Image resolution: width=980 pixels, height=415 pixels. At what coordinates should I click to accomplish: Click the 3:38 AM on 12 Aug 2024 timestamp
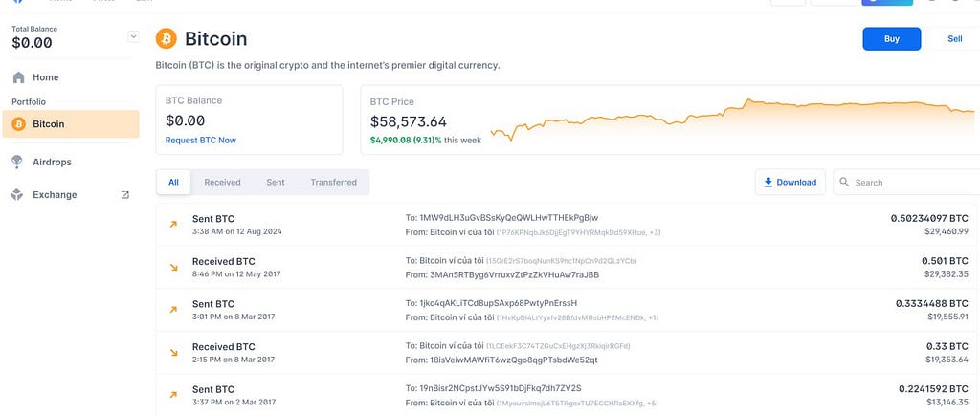237,231
